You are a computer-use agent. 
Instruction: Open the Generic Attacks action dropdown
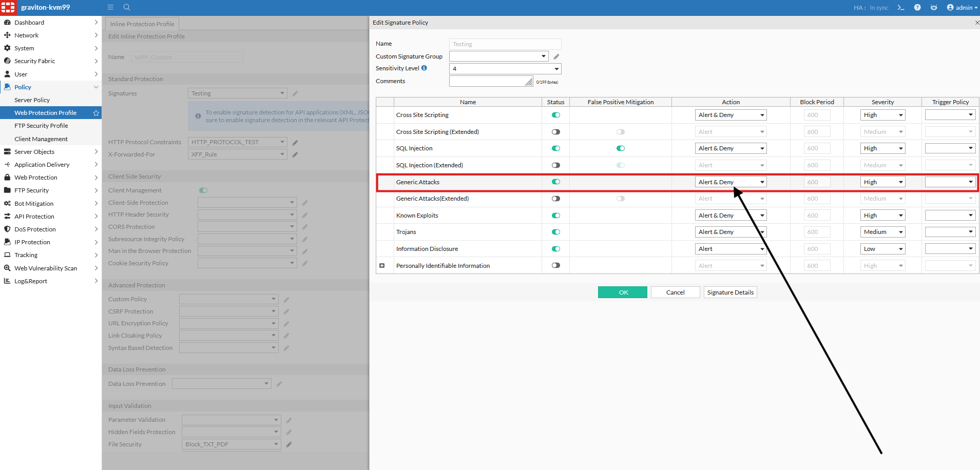tap(731, 182)
